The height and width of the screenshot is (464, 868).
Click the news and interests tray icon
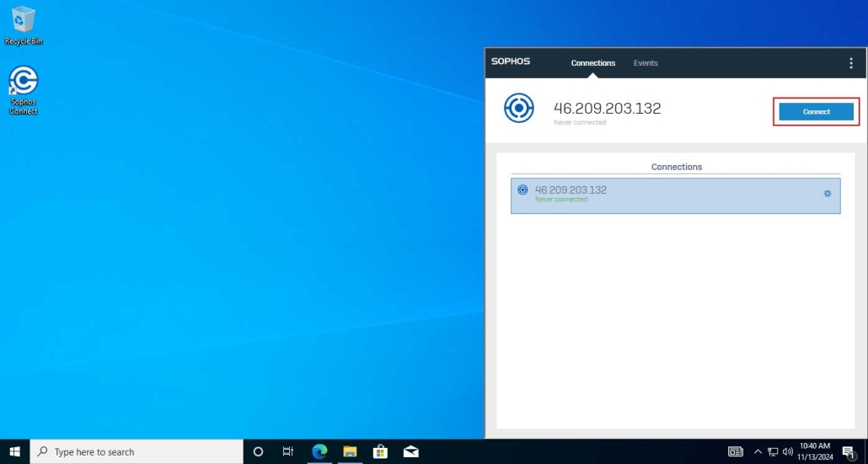[736, 452]
